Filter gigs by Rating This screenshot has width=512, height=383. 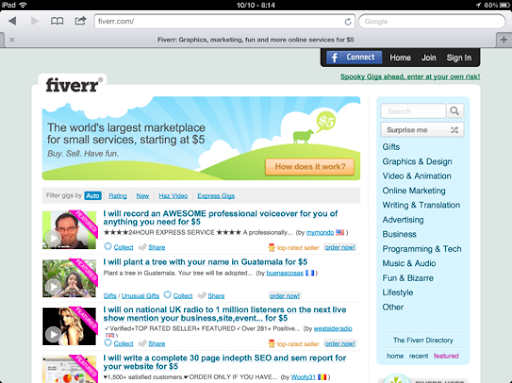tap(118, 196)
